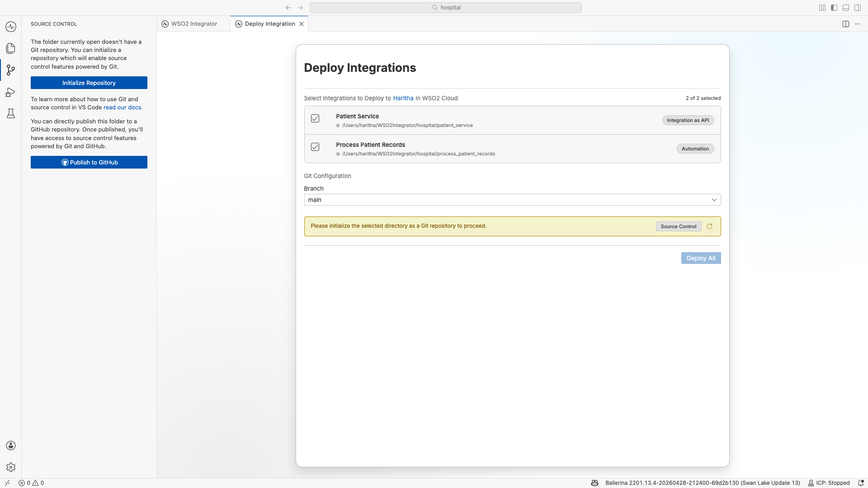Click the ICP: Stopped status item
The image size is (868, 488).
pyautogui.click(x=829, y=483)
